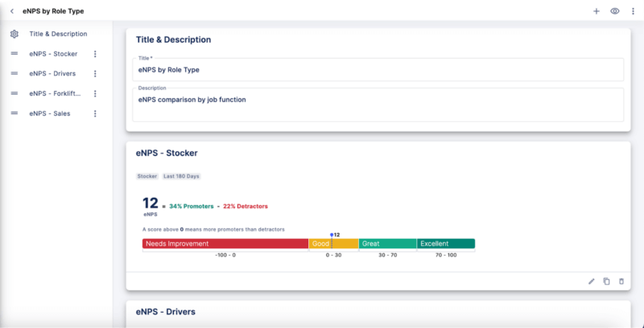Click the gear icon beside Title & Description

point(14,34)
